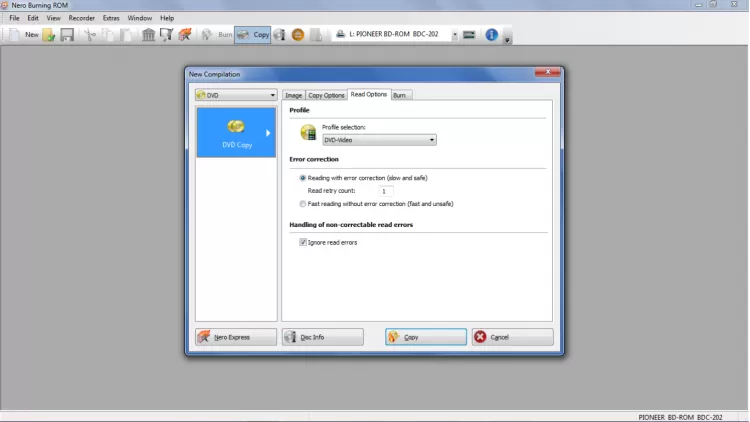The height and width of the screenshot is (422, 750).
Task: Click the Choose Recorder drive icon
Action: point(469,34)
